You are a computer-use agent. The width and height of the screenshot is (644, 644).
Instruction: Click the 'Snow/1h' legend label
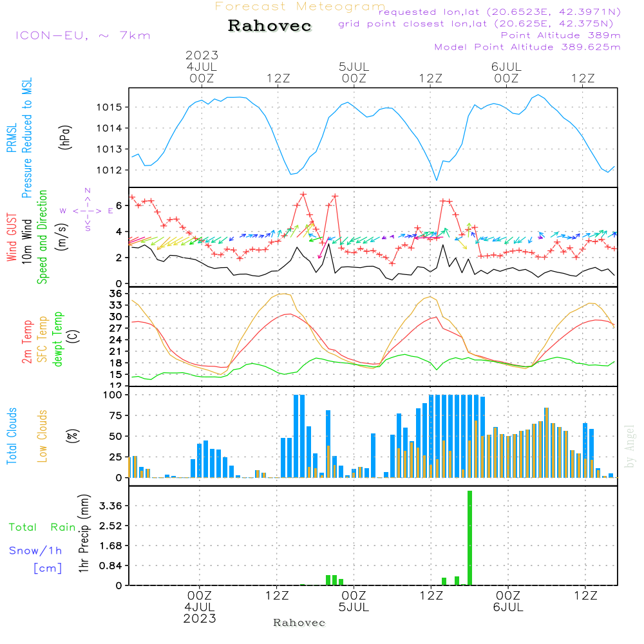(35, 551)
